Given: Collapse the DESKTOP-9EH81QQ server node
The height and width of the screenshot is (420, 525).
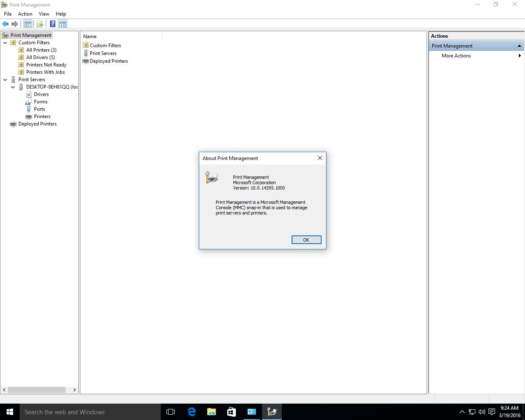Looking at the screenshot, I should tap(13, 87).
